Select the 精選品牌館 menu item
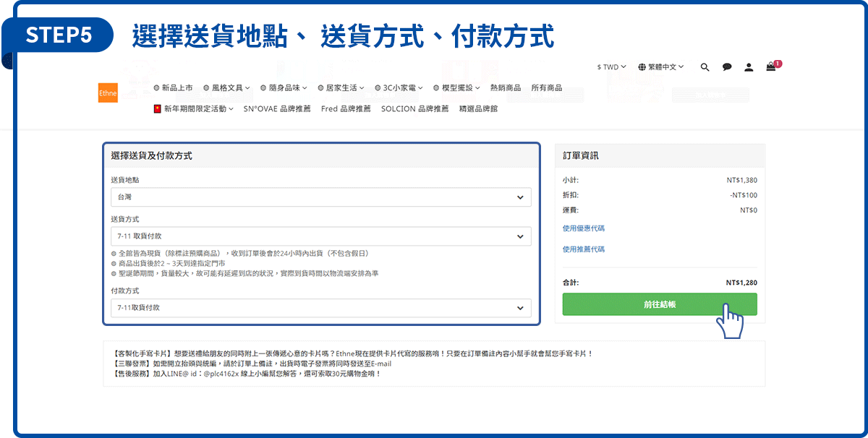 pyautogui.click(x=478, y=109)
